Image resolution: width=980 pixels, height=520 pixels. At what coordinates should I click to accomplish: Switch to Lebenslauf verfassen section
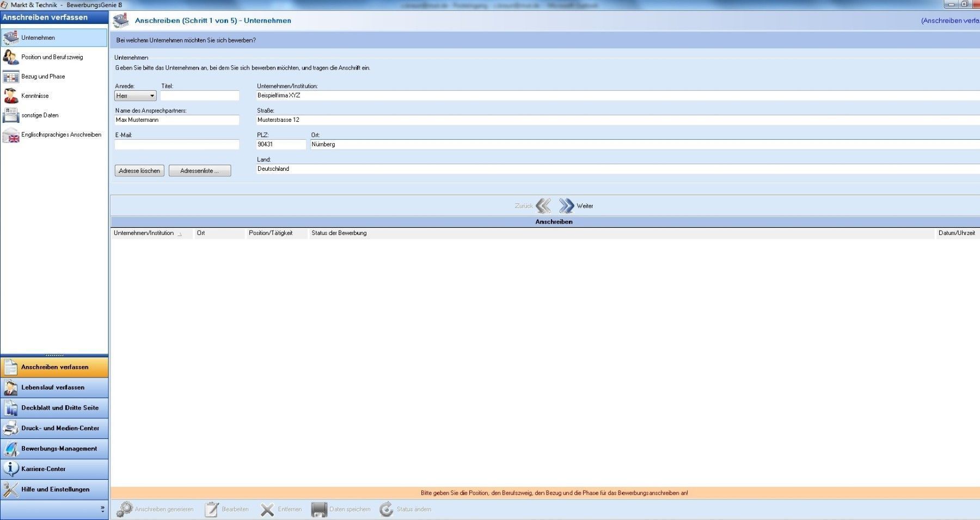53,387
